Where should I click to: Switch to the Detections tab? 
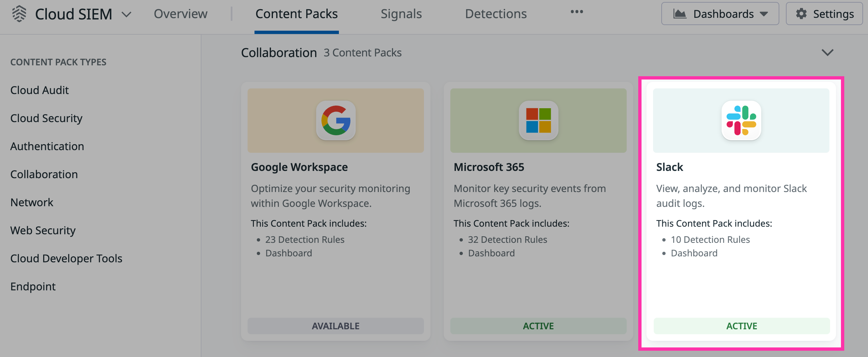click(496, 14)
